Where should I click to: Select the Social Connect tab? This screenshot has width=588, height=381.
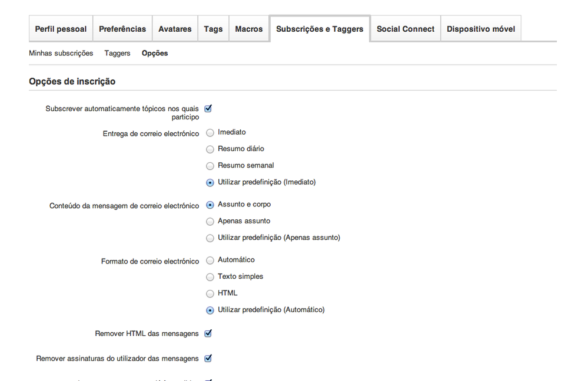pyautogui.click(x=406, y=29)
